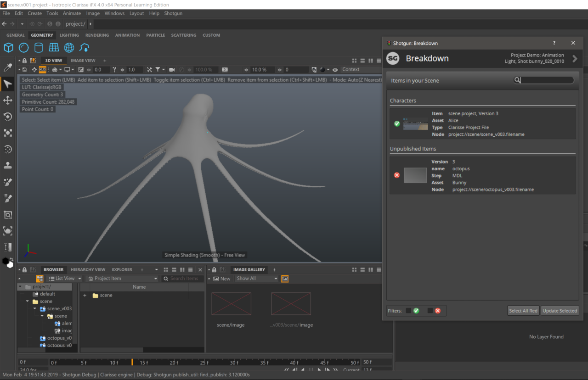Open the Shotgun menu
This screenshot has width=588, height=380.
pyautogui.click(x=173, y=13)
